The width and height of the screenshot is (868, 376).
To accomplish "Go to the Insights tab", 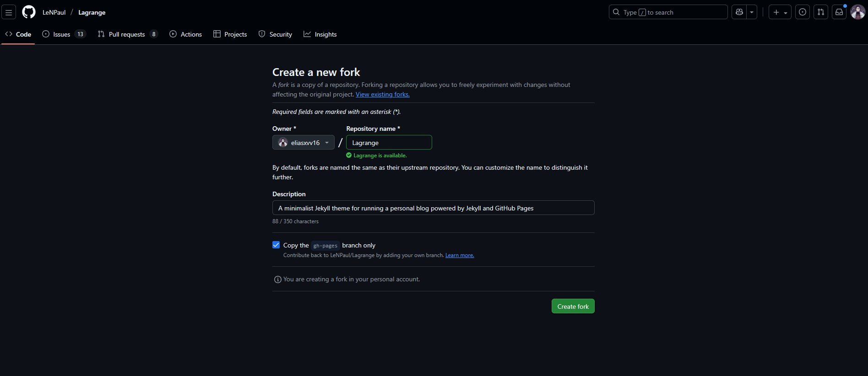I will (320, 34).
